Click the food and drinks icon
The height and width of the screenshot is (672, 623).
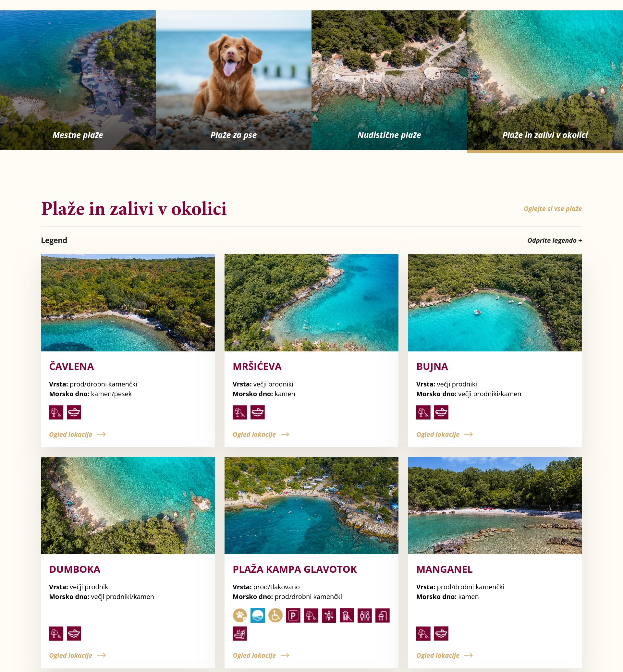[x=240, y=633]
